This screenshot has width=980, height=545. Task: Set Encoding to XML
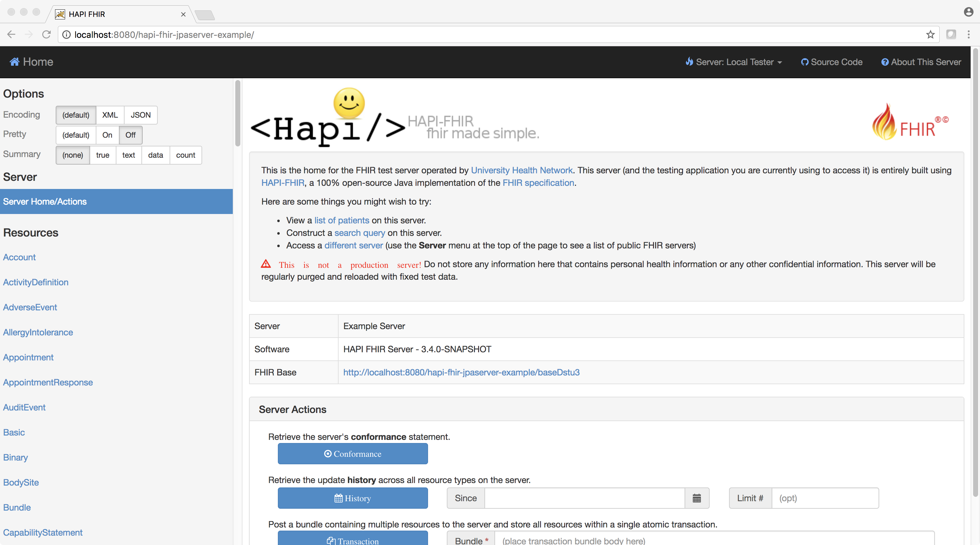(x=110, y=115)
